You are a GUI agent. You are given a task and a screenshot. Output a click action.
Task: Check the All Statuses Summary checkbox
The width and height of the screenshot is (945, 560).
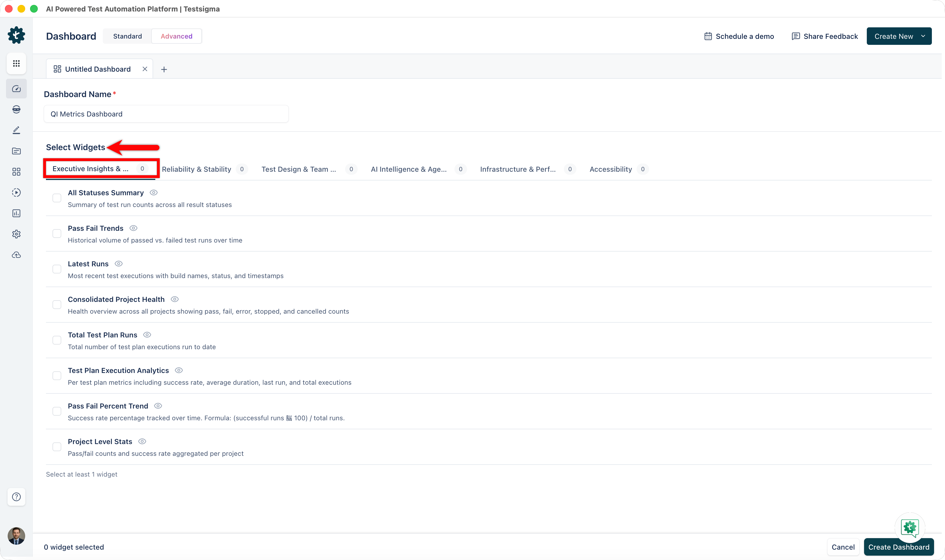pyautogui.click(x=57, y=198)
